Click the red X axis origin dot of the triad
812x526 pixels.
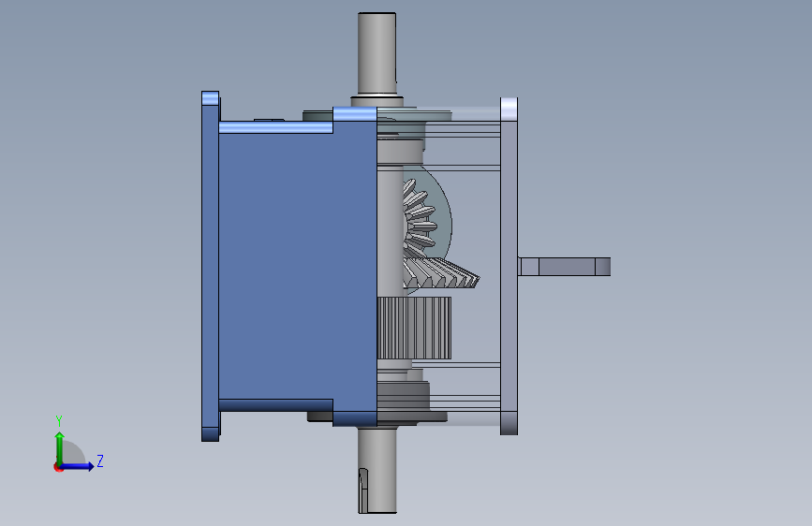(x=58, y=467)
